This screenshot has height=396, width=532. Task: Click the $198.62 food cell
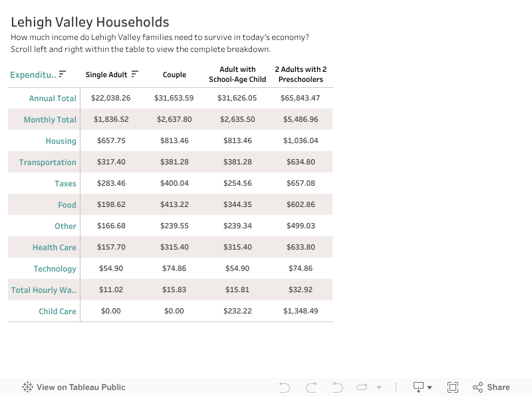(111, 204)
